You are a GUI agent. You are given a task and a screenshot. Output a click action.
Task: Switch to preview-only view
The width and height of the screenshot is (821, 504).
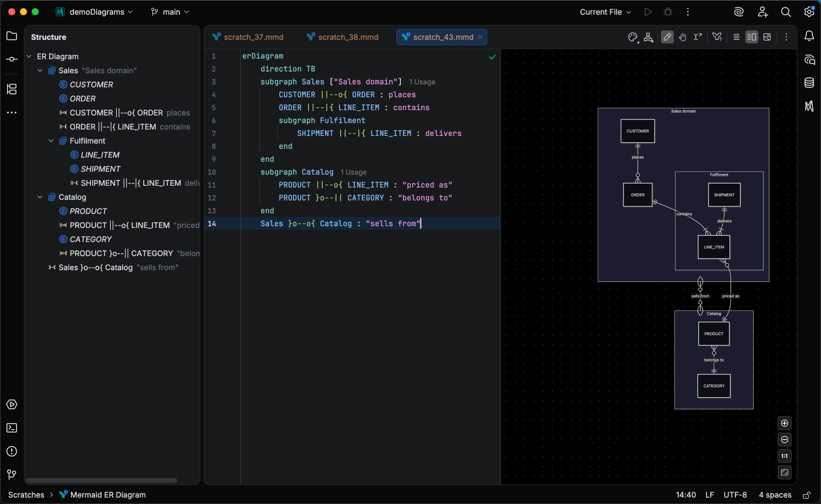[767, 37]
